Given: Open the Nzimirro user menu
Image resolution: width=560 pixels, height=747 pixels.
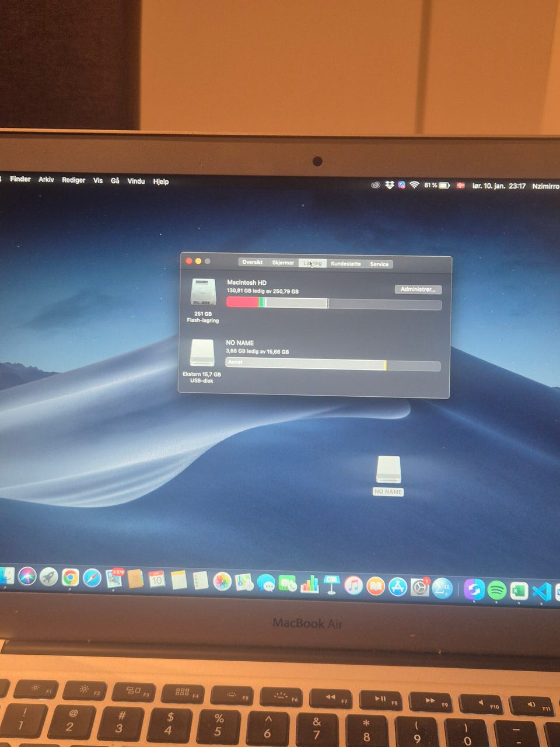Looking at the screenshot, I should point(545,186).
